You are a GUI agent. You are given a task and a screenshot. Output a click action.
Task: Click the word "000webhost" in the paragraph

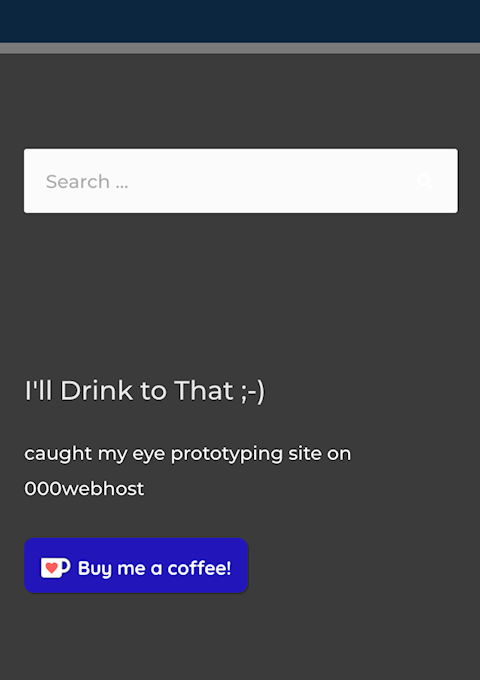84,489
